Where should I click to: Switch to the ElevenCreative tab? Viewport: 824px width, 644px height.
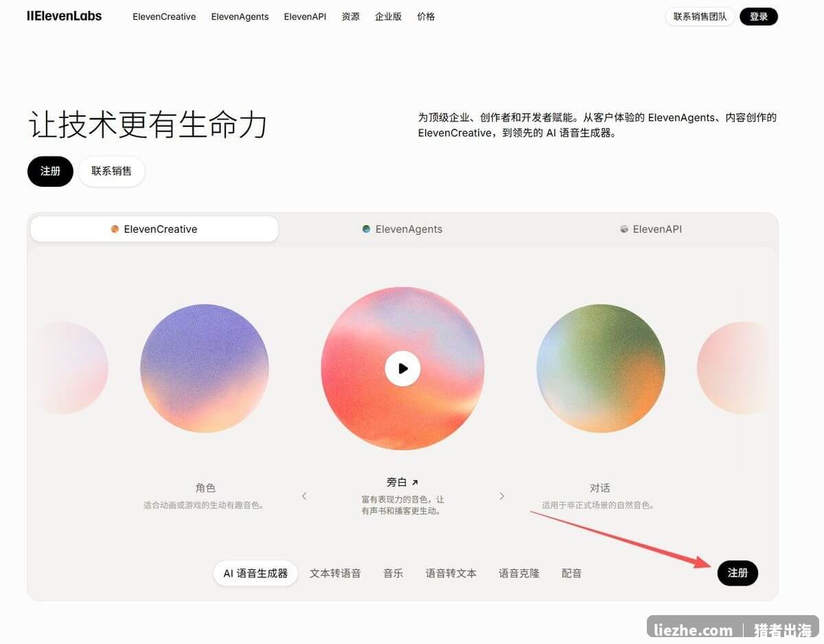coord(154,229)
